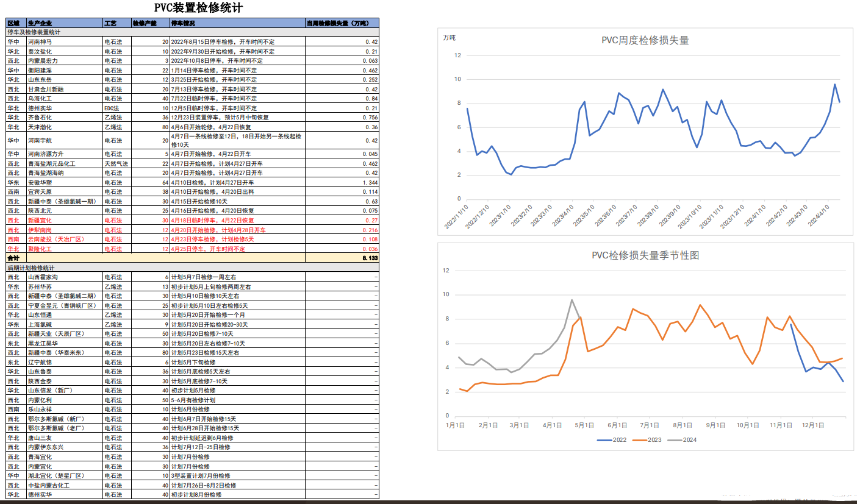Select the '当周检修损失量(万吨)' column header
This screenshot has width=860, height=504.
pyautogui.click(x=342, y=23)
